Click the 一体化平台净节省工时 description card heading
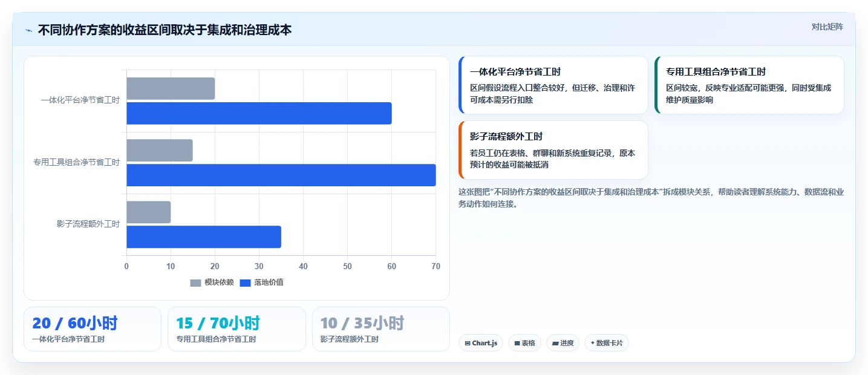 click(515, 71)
